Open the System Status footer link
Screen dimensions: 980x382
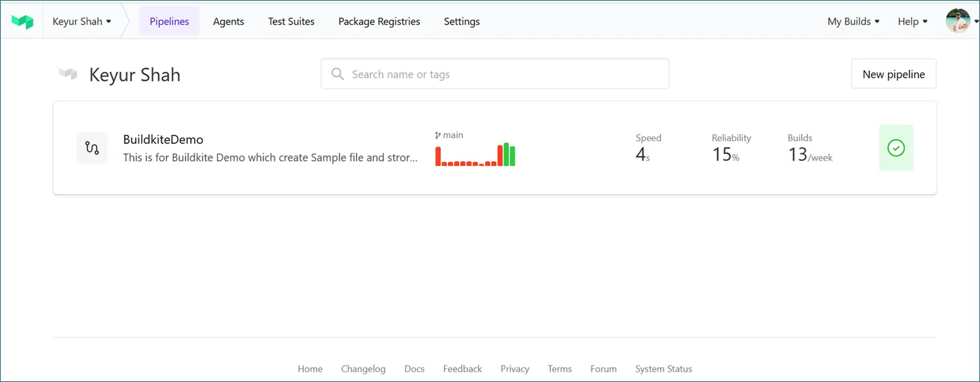(x=663, y=369)
